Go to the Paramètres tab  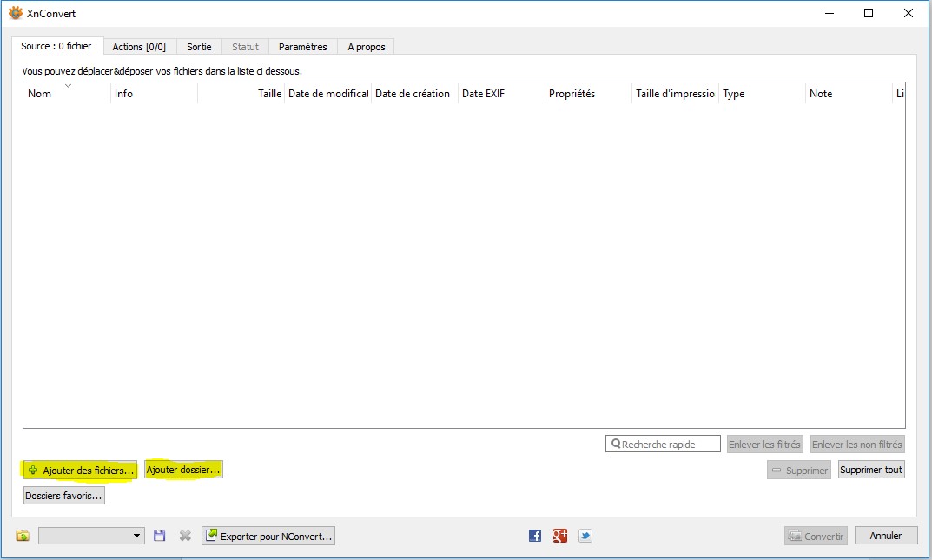pos(302,47)
